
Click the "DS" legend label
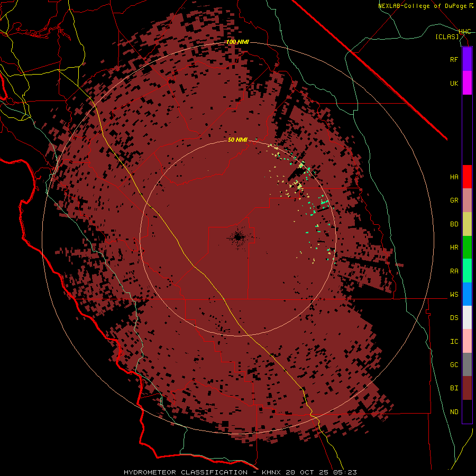[x=454, y=318]
